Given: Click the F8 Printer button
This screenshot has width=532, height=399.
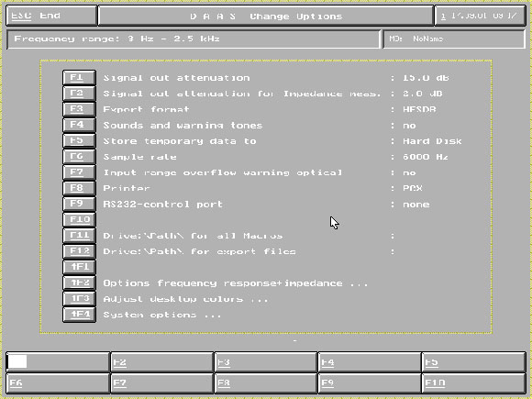Looking at the screenshot, I should [x=79, y=188].
